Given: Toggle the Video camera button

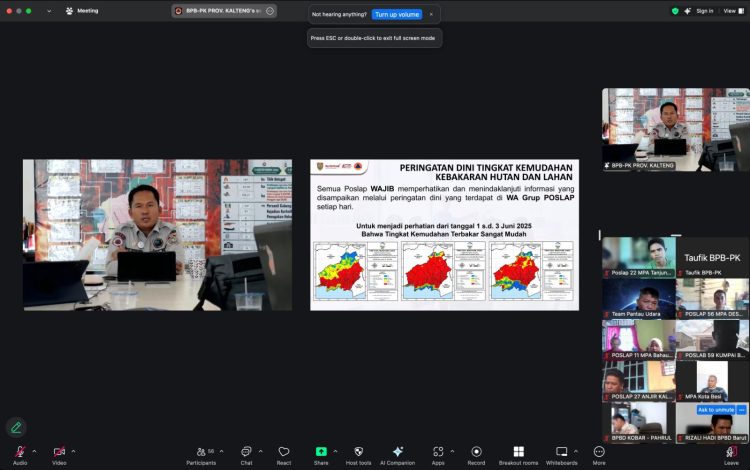Looking at the screenshot, I should click(59, 452).
